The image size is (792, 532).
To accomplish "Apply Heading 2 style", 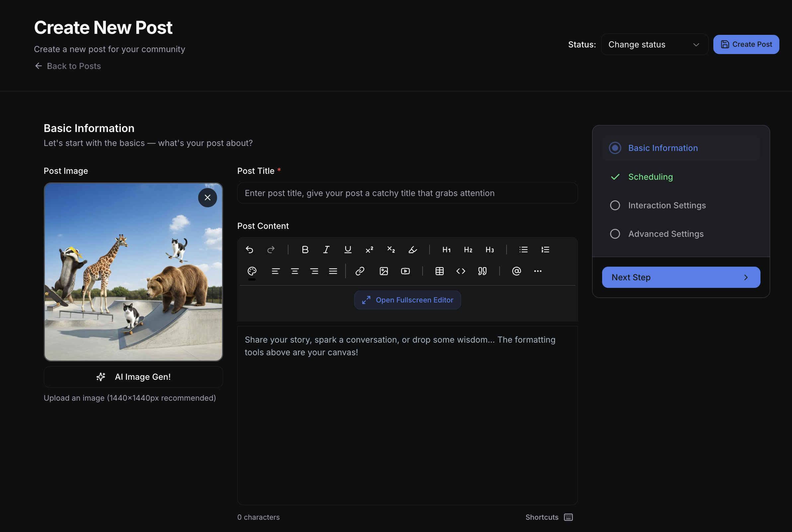I will (468, 250).
